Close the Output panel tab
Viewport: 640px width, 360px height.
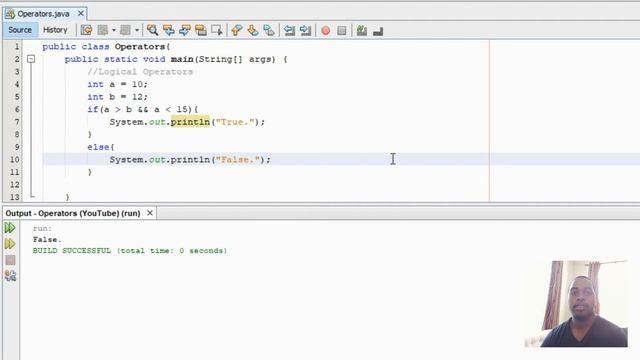tap(150, 213)
